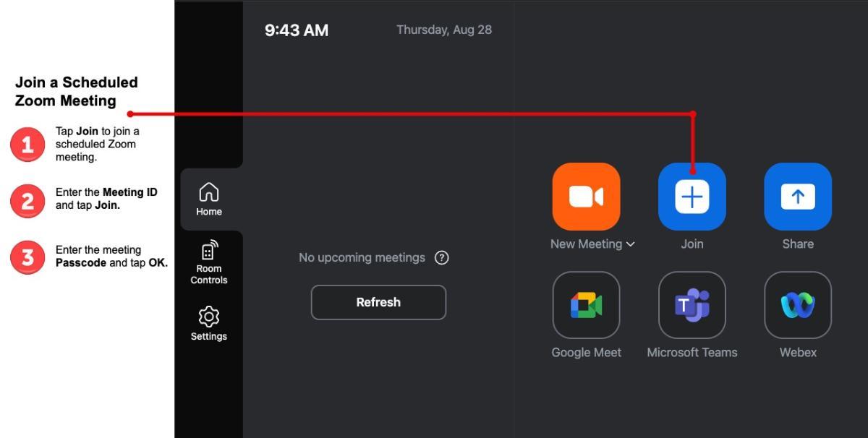Tap the Share screen icon
Image resolution: width=868 pixels, height=438 pixels.
pyautogui.click(x=797, y=196)
